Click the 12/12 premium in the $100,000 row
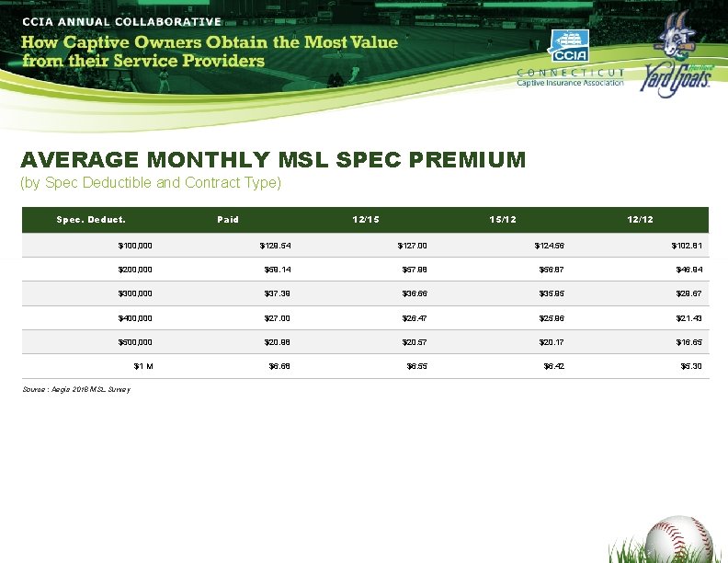Viewport: 728px width, 563px height. click(687, 246)
